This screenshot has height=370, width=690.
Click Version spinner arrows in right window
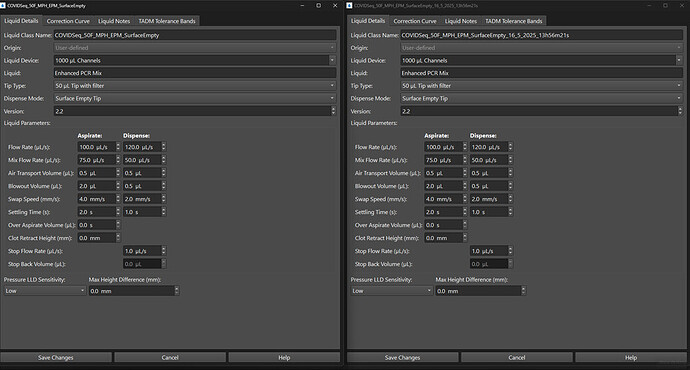680,111
